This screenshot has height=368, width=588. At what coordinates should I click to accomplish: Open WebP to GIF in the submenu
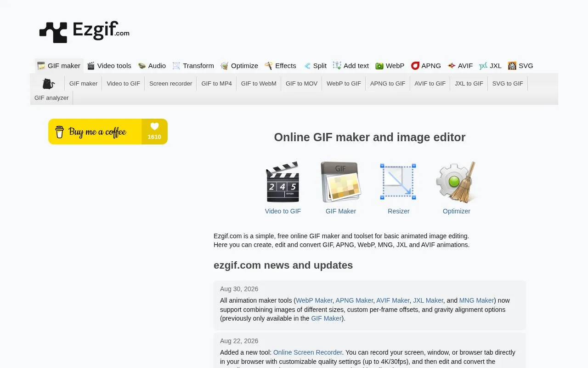pos(344,83)
